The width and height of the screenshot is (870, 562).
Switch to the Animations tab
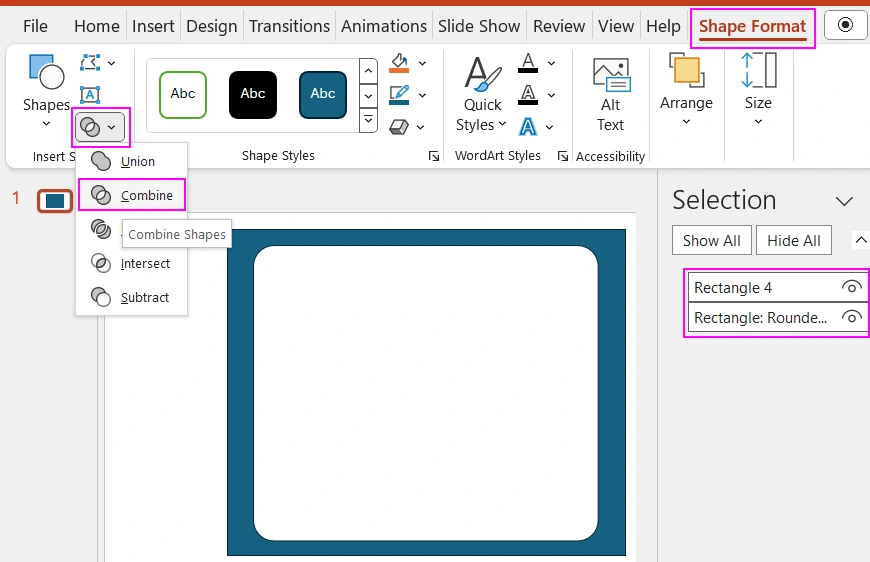tap(384, 26)
